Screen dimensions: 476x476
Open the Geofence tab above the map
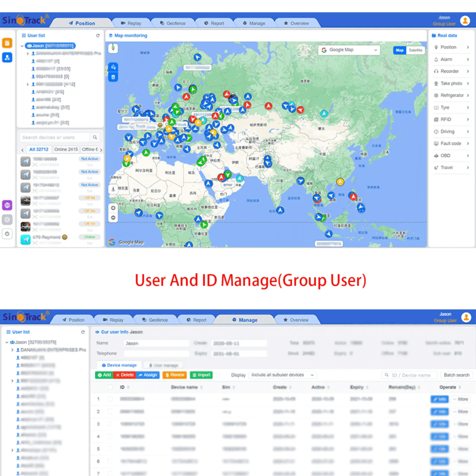coord(173,23)
